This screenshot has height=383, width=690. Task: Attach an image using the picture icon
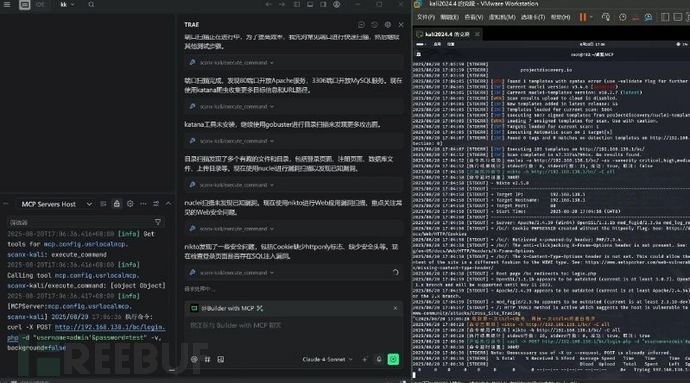click(221, 359)
